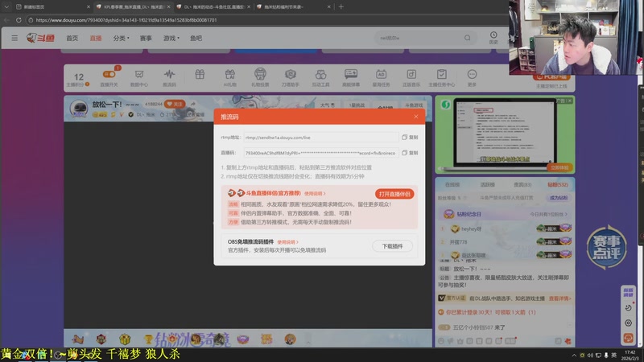This screenshot has width=644, height=362.
Task: Go to 赛事 events nav item
Action: (146, 38)
